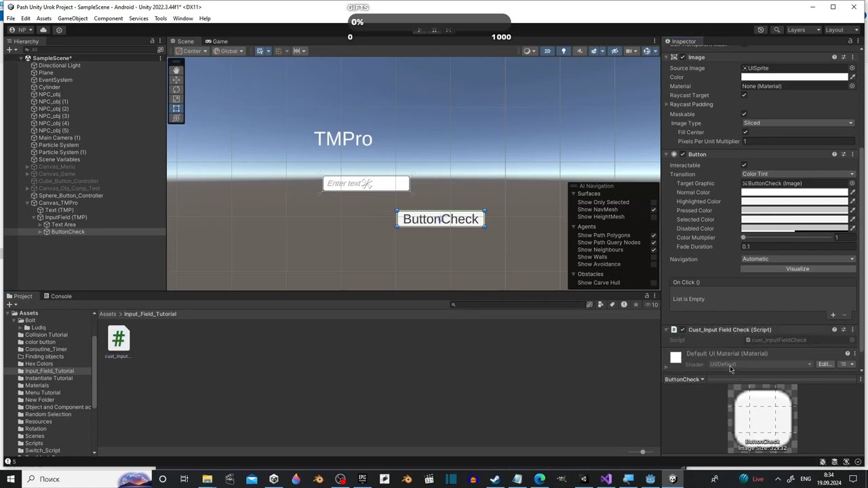Collapse Canvas_TMPro in Hierarchy
The image size is (868, 488).
tap(27, 203)
